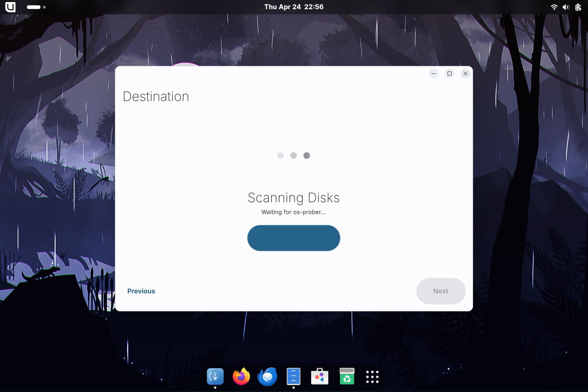Click the distro logo in top bar

coord(10,7)
